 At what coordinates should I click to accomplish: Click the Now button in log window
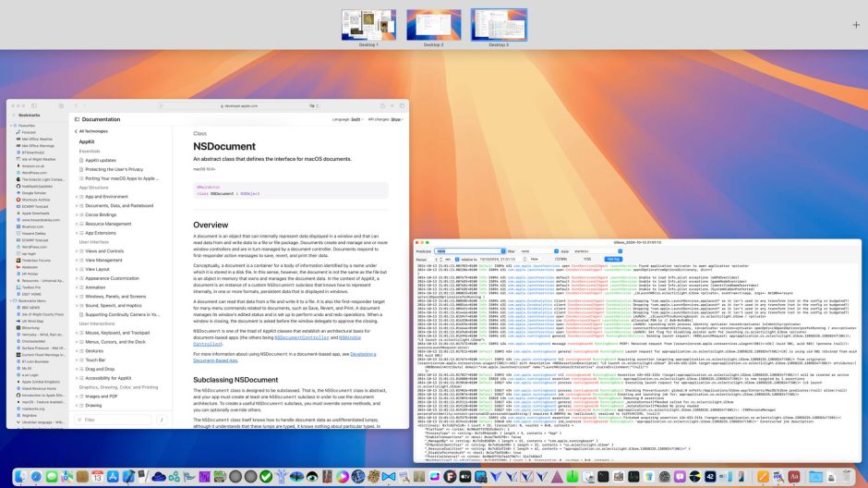(x=535, y=259)
